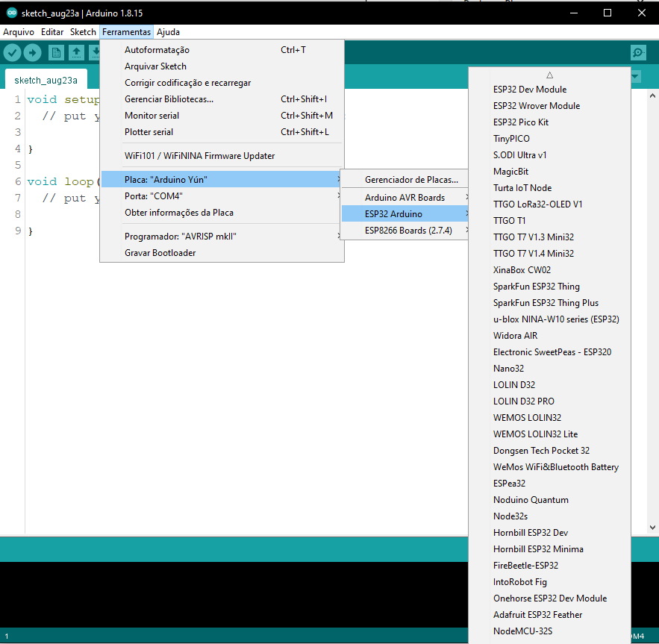Select Electronic SweetPeas - ESP320 board

(x=550, y=351)
